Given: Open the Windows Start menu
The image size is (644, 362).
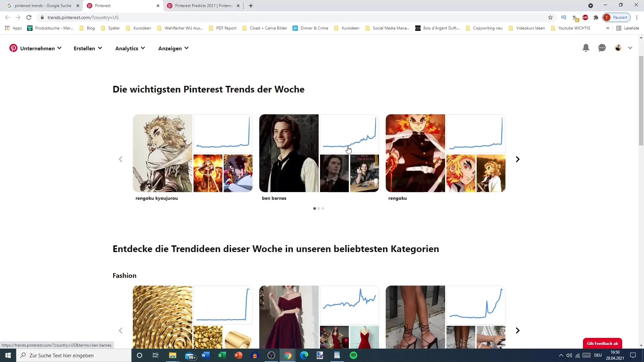Looking at the screenshot, I should click(x=8, y=355).
